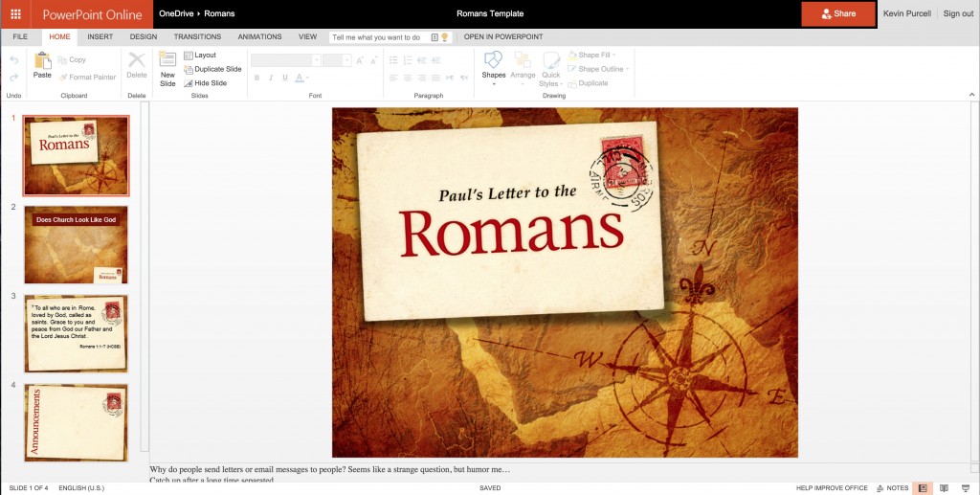
Task: Toggle the bulleted list
Action: pos(393,60)
